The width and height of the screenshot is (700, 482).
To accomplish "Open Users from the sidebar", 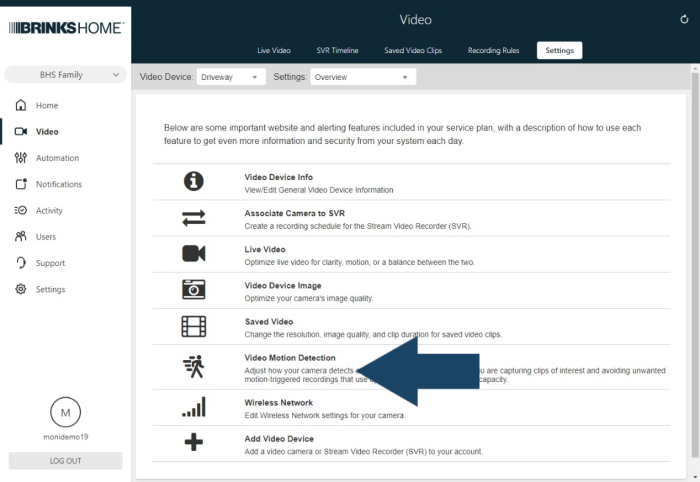I will tap(46, 237).
